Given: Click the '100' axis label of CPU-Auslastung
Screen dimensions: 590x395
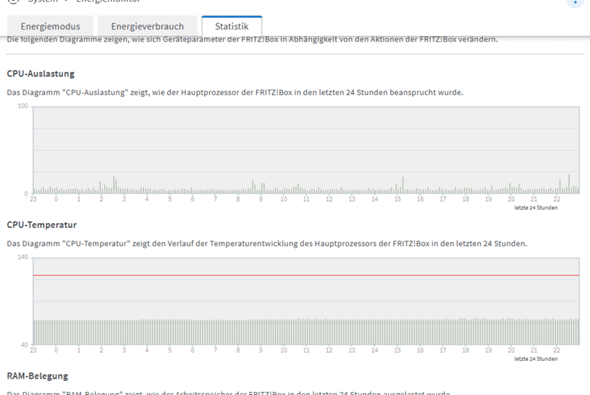Looking at the screenshot, I should (23, 106).
